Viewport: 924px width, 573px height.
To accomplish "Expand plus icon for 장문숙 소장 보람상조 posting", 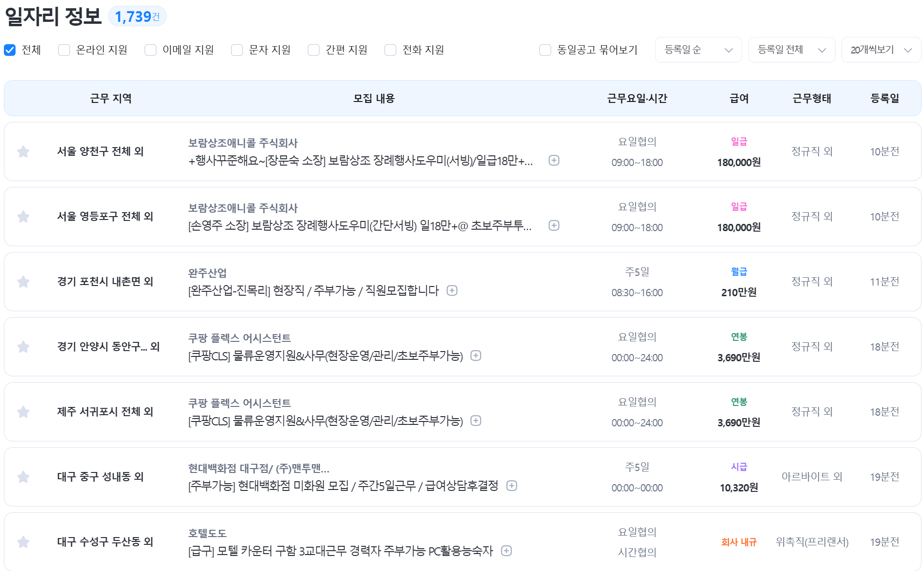I will 554,160.
